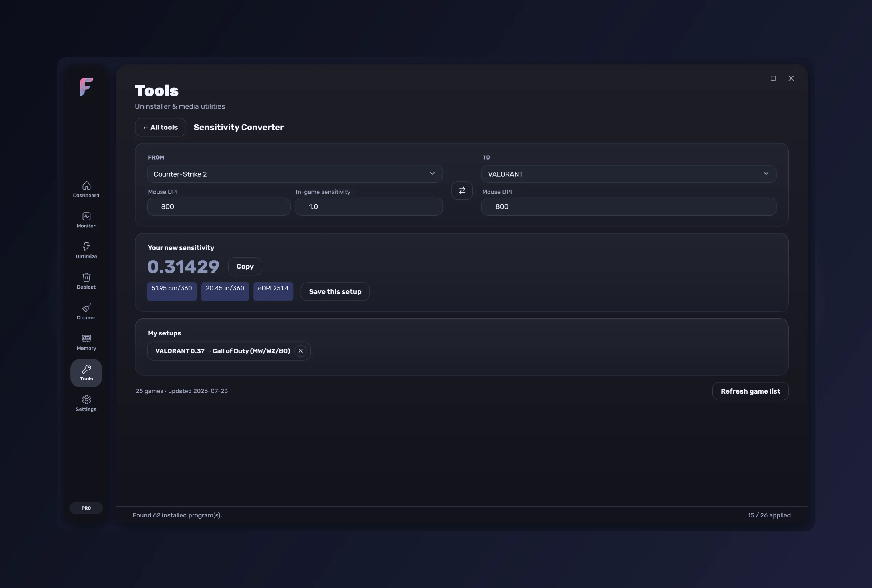Image resolution: width=872 pixels, height=588 pixels.
Task: Click the 51.95 cm/360 chip
Action: pyautogui.click(x=172, y=291)
